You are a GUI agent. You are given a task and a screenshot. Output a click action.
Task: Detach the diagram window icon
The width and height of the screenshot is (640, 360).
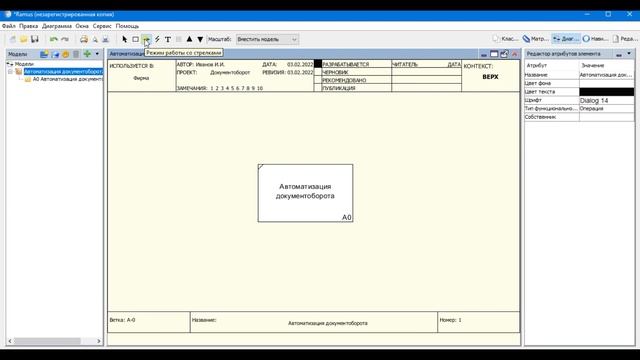(504, 54)
